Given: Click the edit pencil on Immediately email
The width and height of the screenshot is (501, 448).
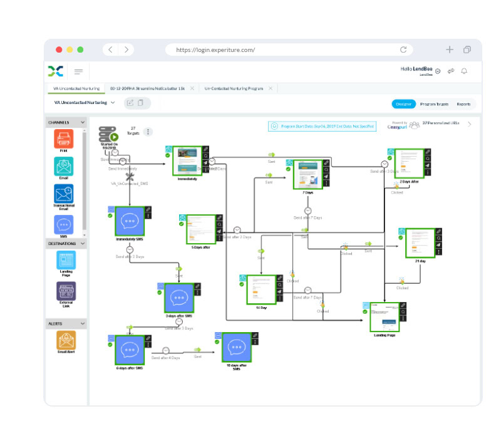Looking at the screenshot, I should pyautogui.click(x=206, y=149).
